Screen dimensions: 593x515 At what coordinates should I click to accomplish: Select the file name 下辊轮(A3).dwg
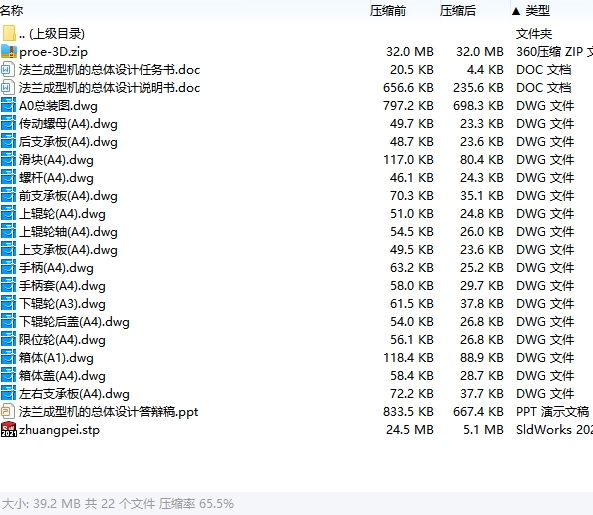click(62, 304)
